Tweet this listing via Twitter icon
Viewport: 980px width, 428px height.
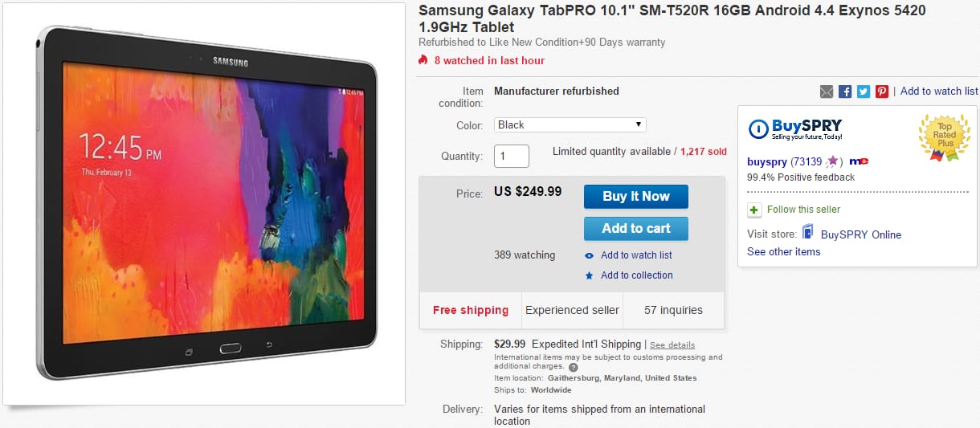(864, 92)
